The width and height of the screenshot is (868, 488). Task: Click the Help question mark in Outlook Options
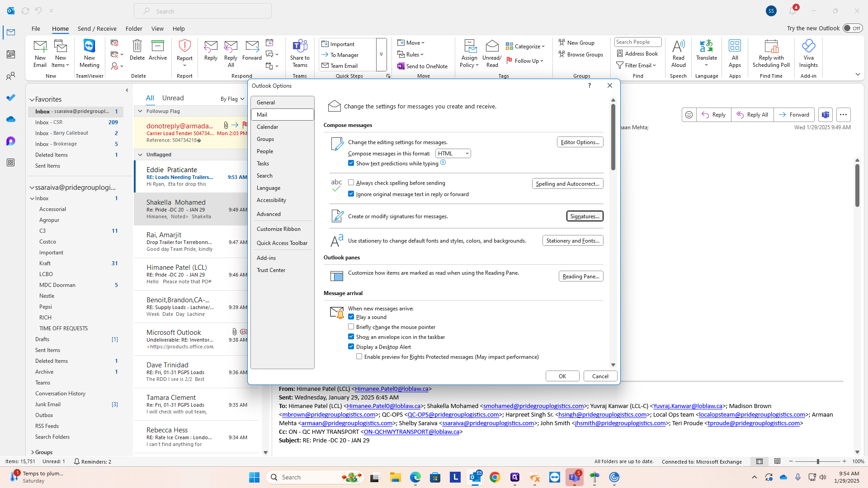(589, 85)
